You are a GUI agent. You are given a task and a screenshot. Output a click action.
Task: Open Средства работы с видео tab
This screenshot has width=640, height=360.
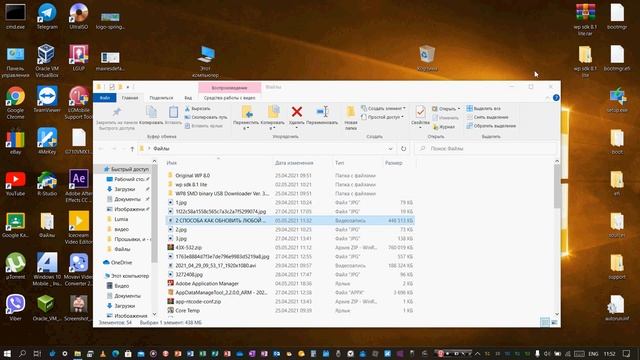click(229, 98)
